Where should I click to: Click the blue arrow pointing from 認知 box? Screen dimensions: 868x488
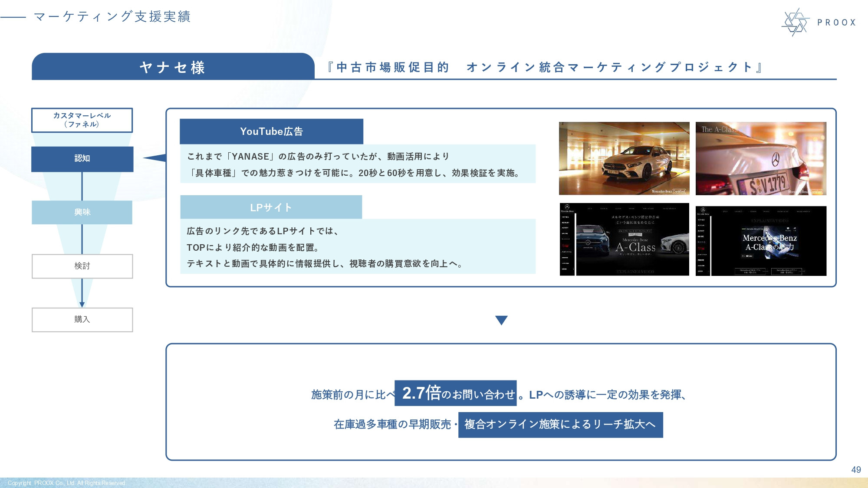tap(155, 159)
